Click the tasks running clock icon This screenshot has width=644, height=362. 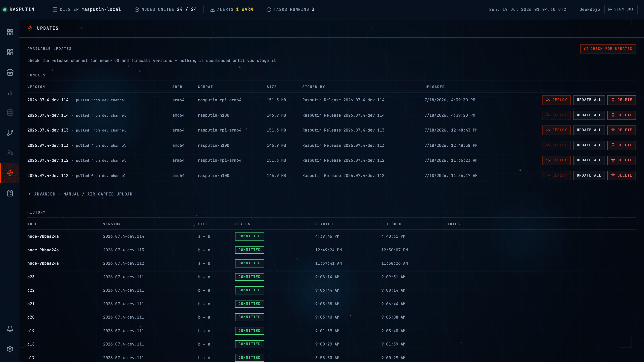[269, 9]
